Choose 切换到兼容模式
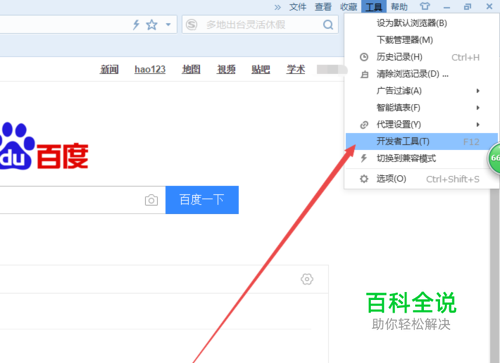The height and width of the screenshot is (363, 500). click(x=421, y=158)
